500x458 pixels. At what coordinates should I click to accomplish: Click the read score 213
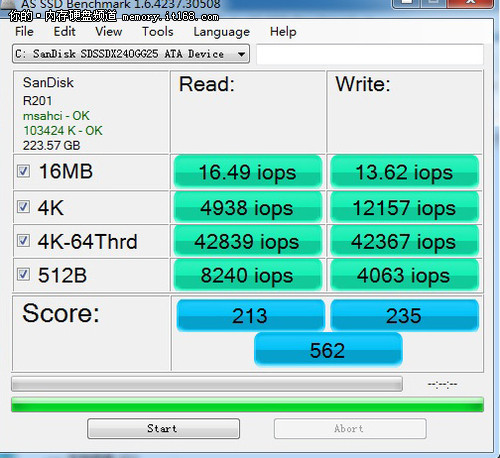(x=250, y=315)
